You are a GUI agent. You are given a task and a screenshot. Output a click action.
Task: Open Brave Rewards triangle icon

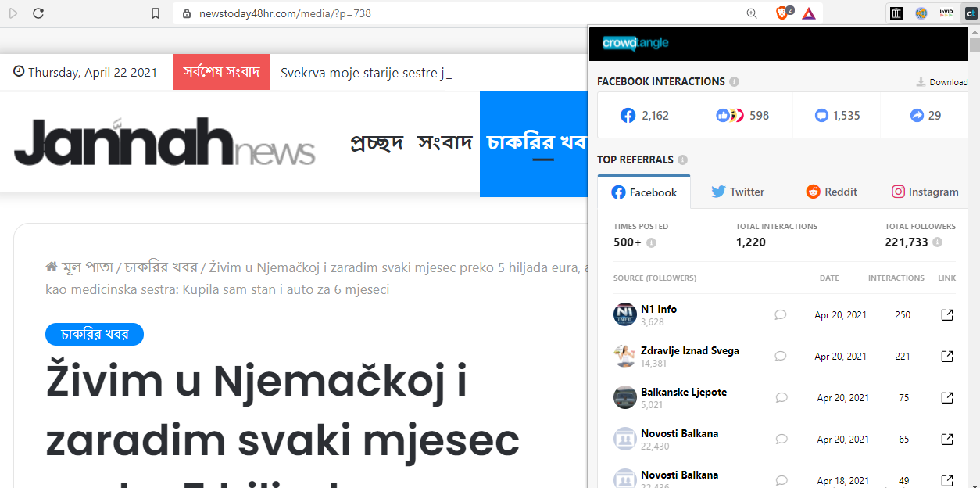tap(809, 13)
